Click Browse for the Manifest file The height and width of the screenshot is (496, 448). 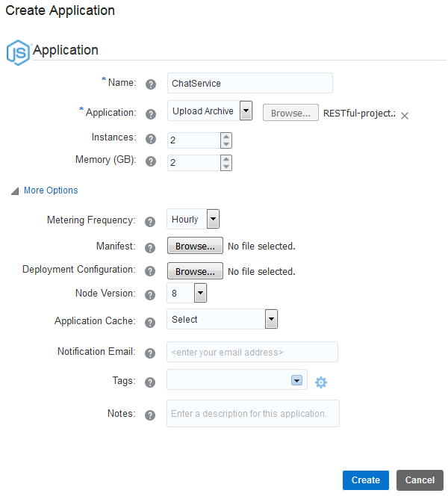(x=195, y=246)
